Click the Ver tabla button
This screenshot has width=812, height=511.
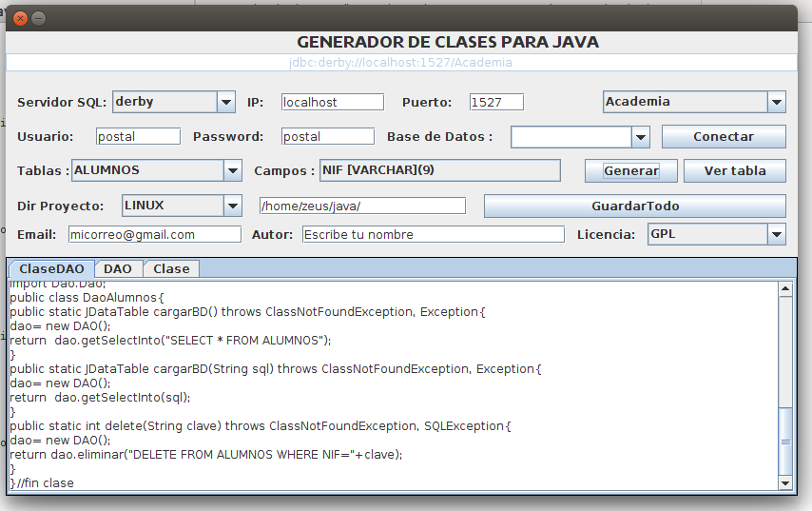point(734,171)
